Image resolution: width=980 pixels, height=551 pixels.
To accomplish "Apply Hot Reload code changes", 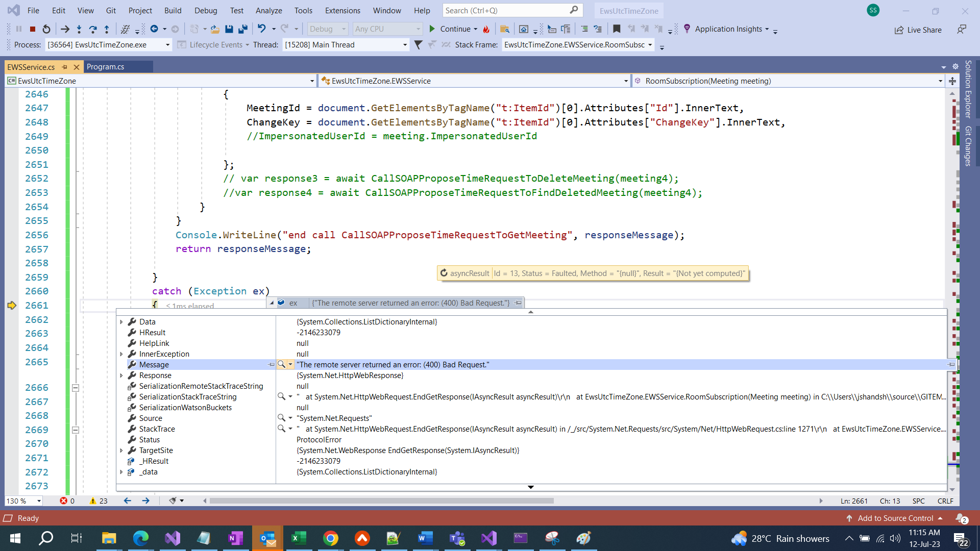I will [486, 29].
